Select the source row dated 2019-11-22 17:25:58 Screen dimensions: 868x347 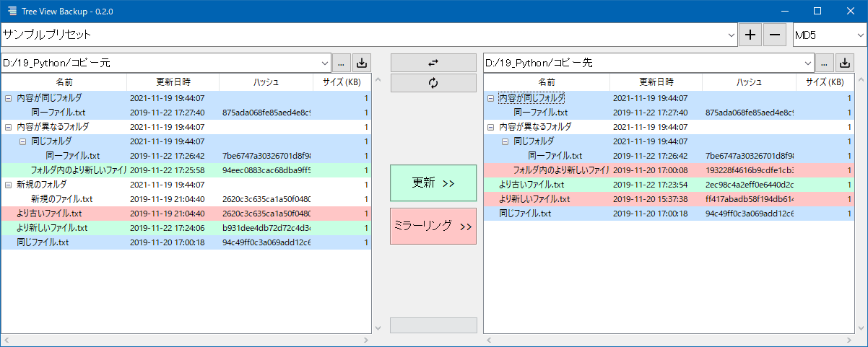click(186, 170)
